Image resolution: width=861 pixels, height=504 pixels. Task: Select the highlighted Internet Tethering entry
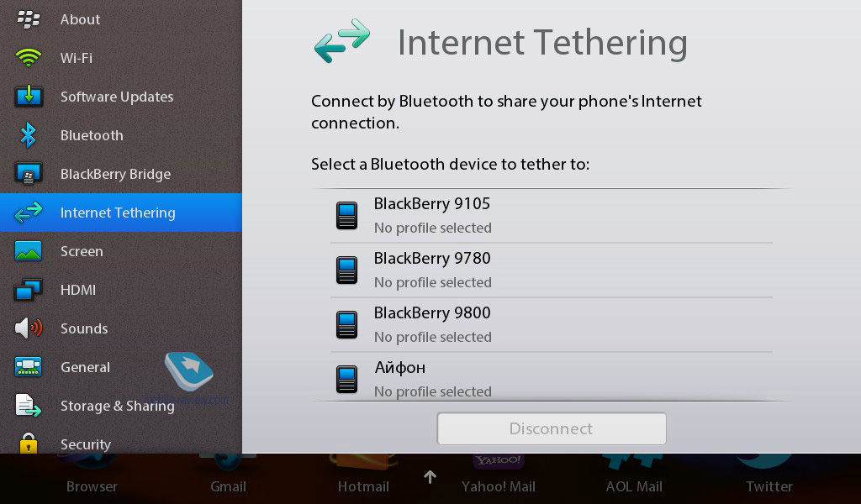[121, 213]
